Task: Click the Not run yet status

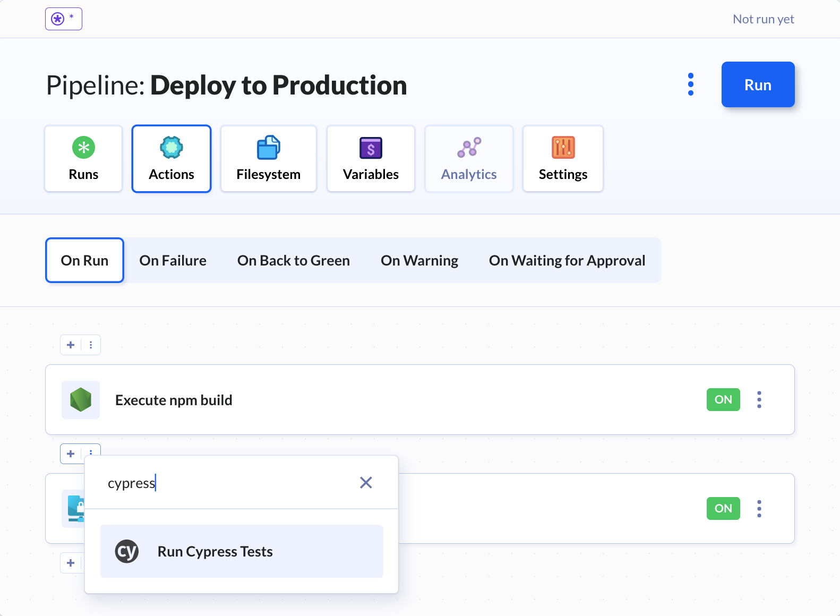Action: click(764, 19)
